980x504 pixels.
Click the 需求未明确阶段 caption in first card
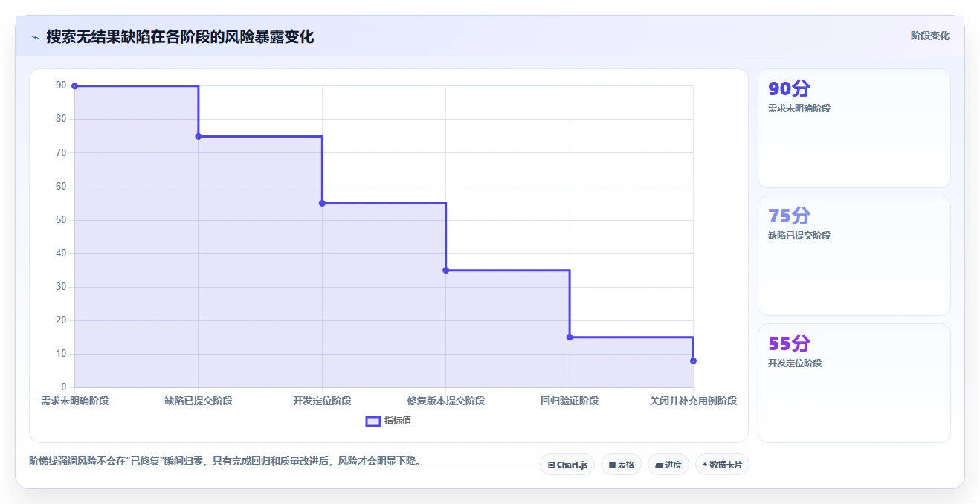(x=799, y=108)
